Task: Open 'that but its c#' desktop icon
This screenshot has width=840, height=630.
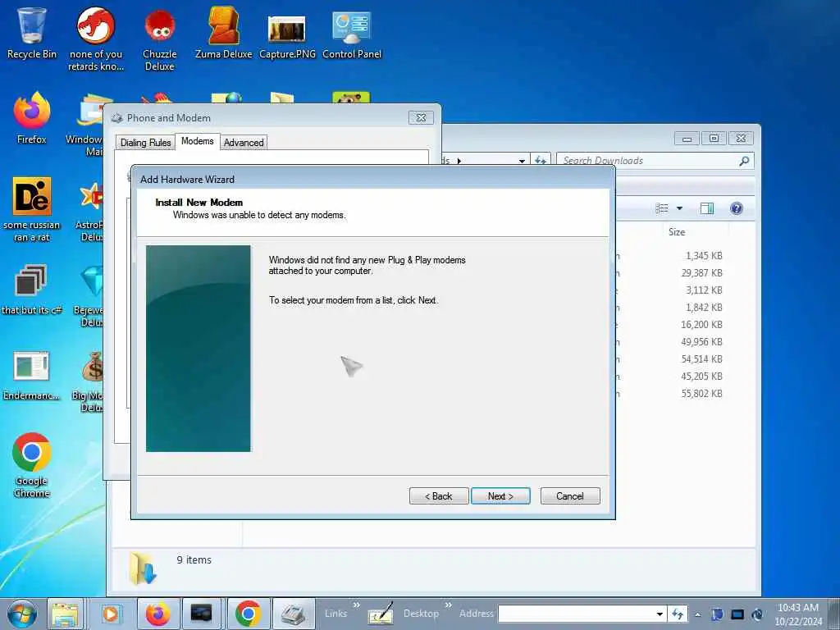Action: click(x=31, y=290)
